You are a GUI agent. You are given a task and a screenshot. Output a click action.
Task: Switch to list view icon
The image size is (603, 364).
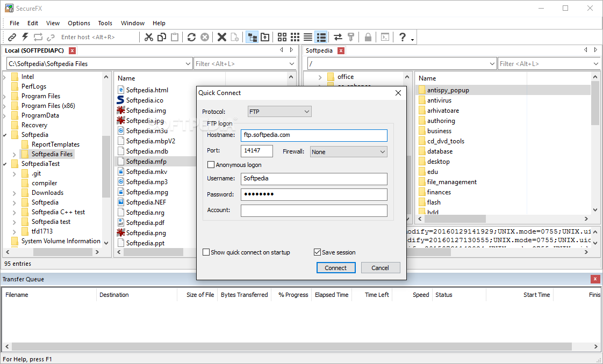click(x=307, y=37)
